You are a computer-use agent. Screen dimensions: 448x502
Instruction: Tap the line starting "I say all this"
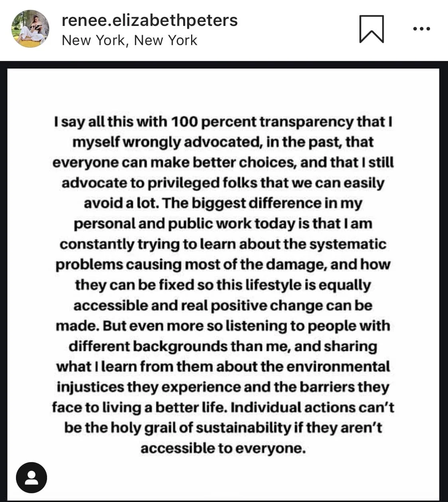(223, 122)
